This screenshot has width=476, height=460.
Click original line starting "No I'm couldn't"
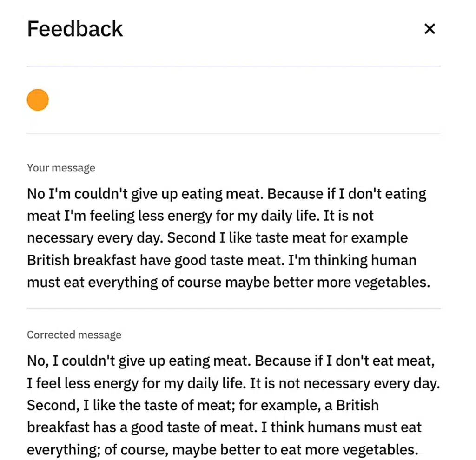pyautogui.click(x=226, y=193)
